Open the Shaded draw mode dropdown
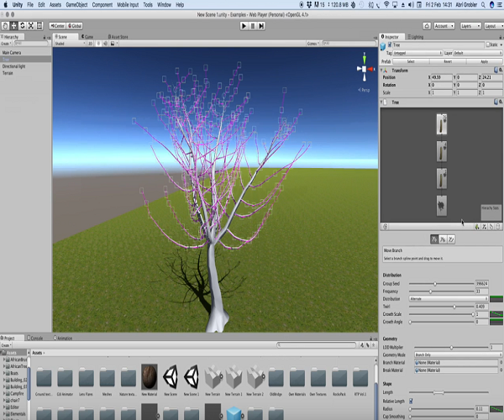Image resolution: width=504 pixels, height=420 pixels. coord(70,44)
